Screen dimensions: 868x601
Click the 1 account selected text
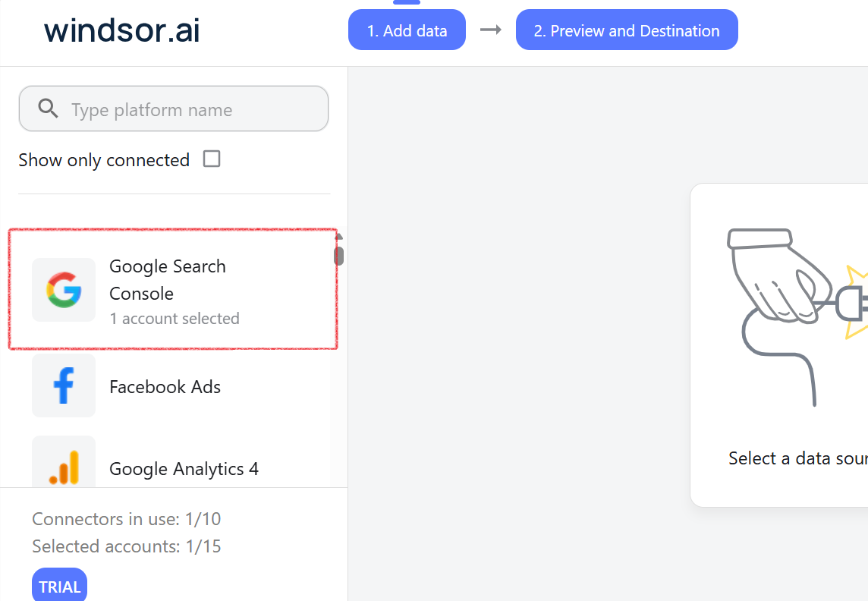tap(175, 318)
